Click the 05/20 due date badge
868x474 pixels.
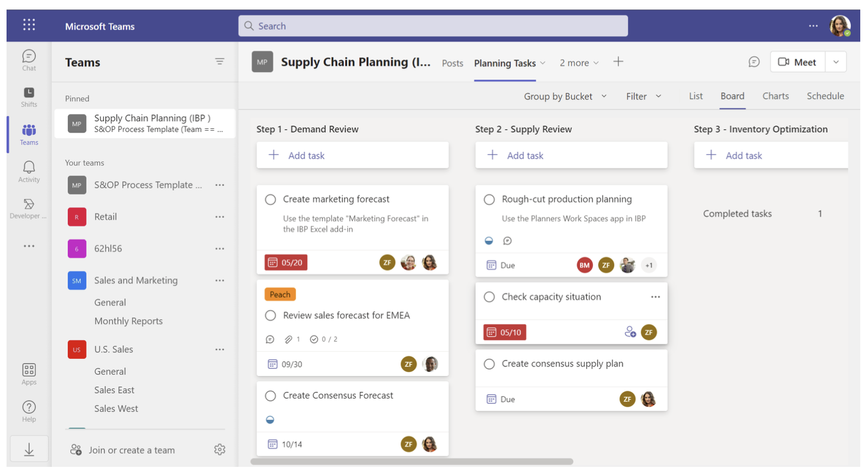286,262
